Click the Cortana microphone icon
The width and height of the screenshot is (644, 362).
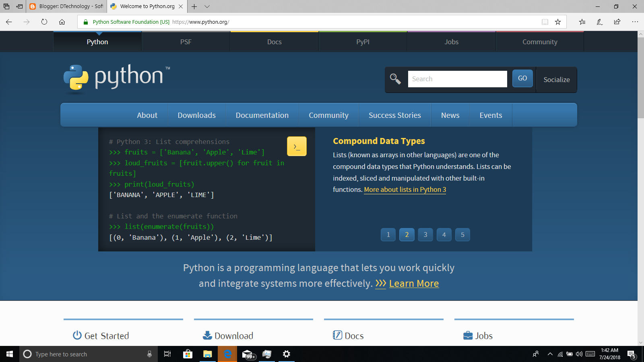[x=149, y=354]
